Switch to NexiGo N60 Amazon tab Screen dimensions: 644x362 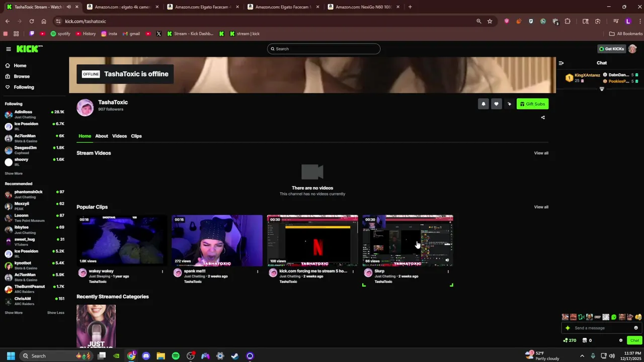pos(364,7)
